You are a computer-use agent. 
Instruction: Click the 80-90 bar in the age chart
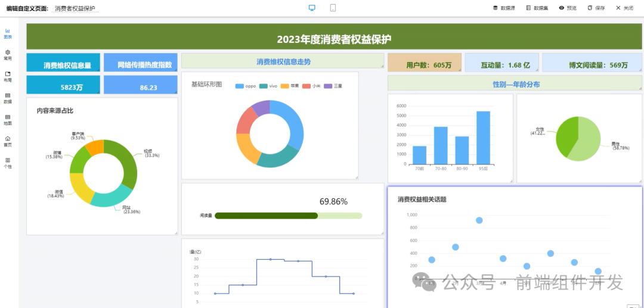pos(462,150)
